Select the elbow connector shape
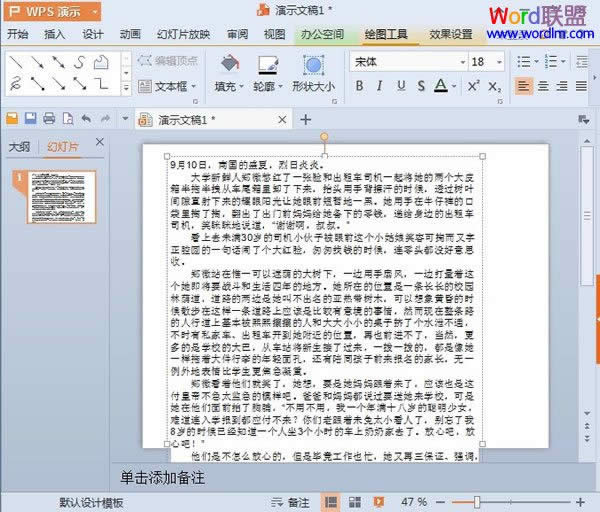 click(x=101, y=83)
